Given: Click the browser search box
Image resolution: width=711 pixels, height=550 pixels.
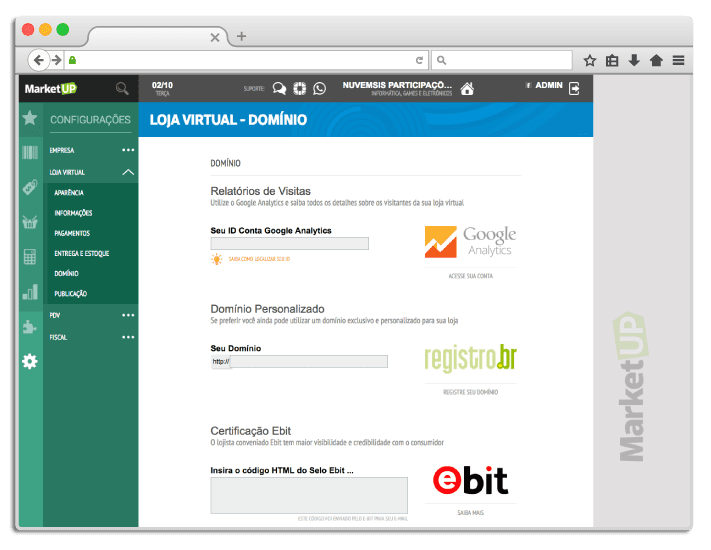Looking at the screenshot, I should [502, 60].
